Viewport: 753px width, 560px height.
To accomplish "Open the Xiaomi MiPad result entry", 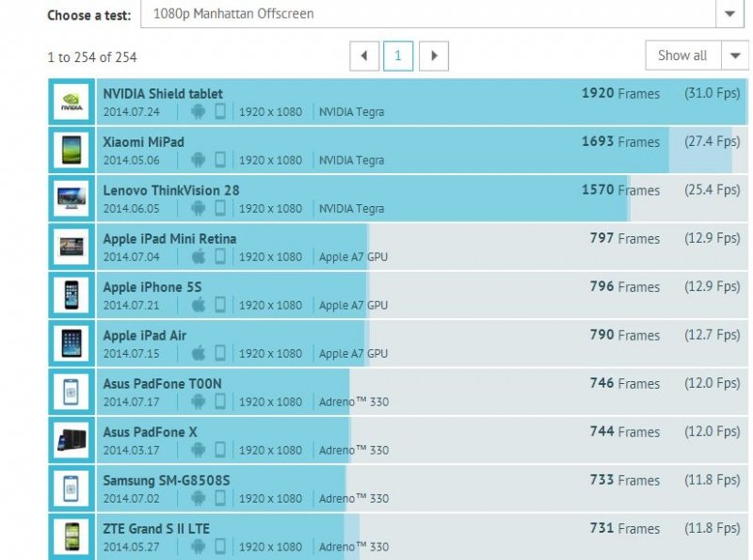I will (143, 142).
